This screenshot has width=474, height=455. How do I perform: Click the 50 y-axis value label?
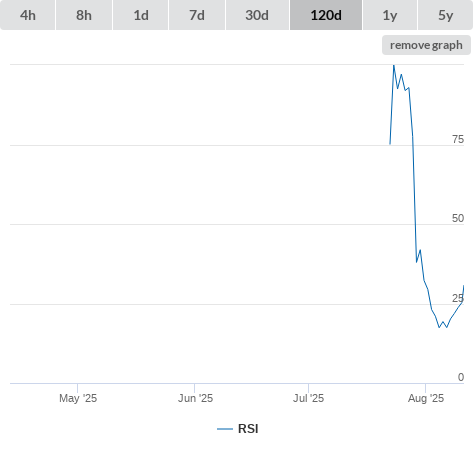458,218
